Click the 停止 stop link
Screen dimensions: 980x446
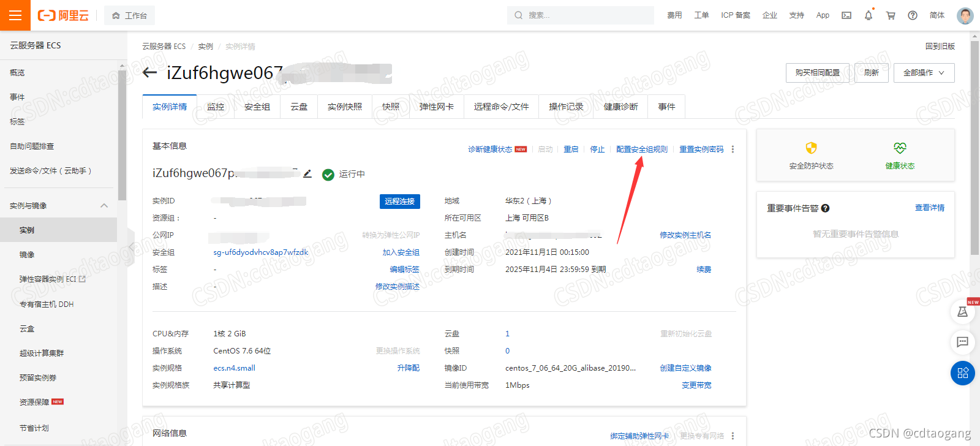tap(597, 149)
